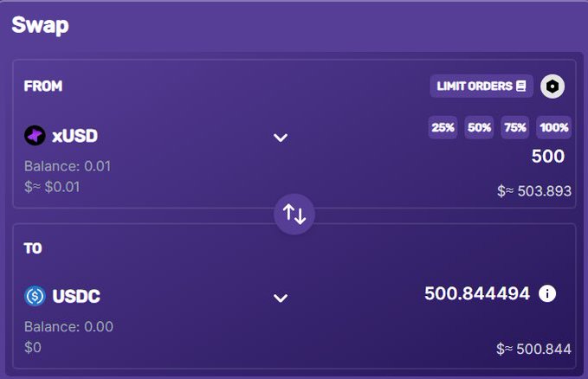Click the xUSD token logo
This screenshot has height=379, width=588.
[35, 136]
